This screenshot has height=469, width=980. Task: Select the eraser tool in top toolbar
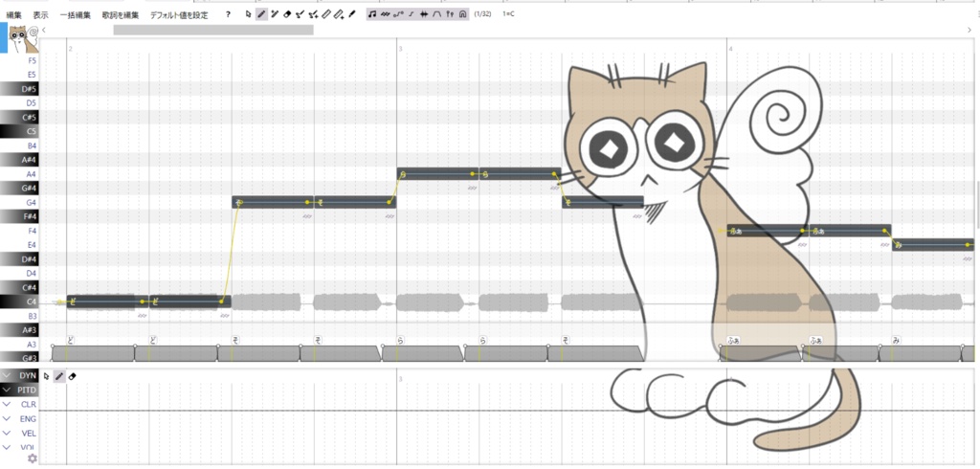pyautogui.click(x=287, y=14)
